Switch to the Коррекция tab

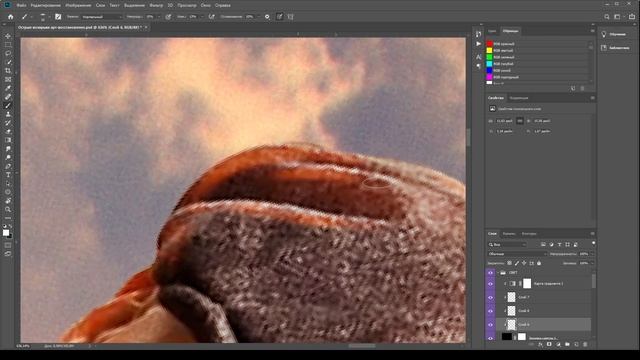click(x=518, y=98)
